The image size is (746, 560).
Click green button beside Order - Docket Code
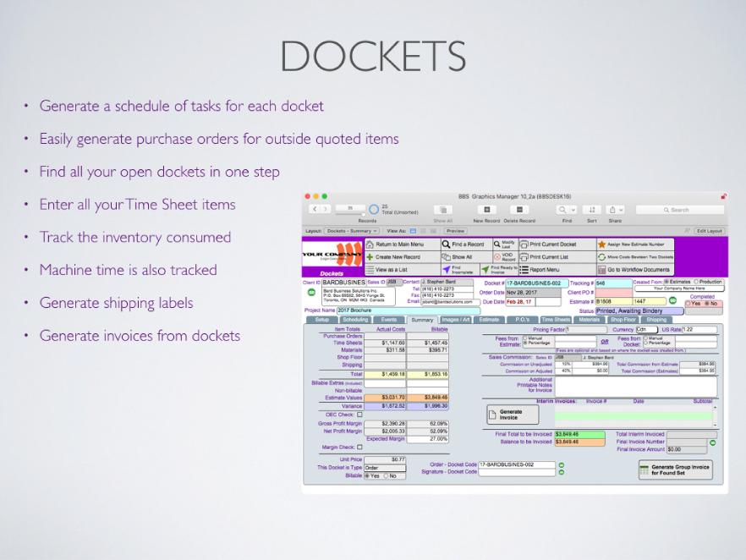pos(562,465)
